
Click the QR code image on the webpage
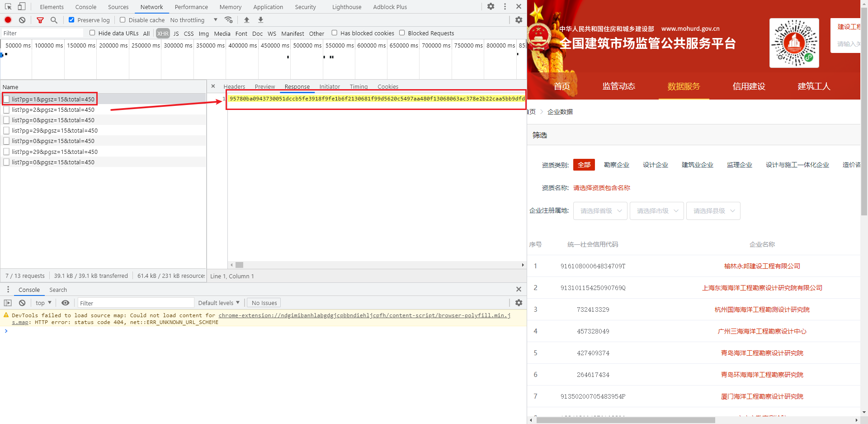coord(794,43)
